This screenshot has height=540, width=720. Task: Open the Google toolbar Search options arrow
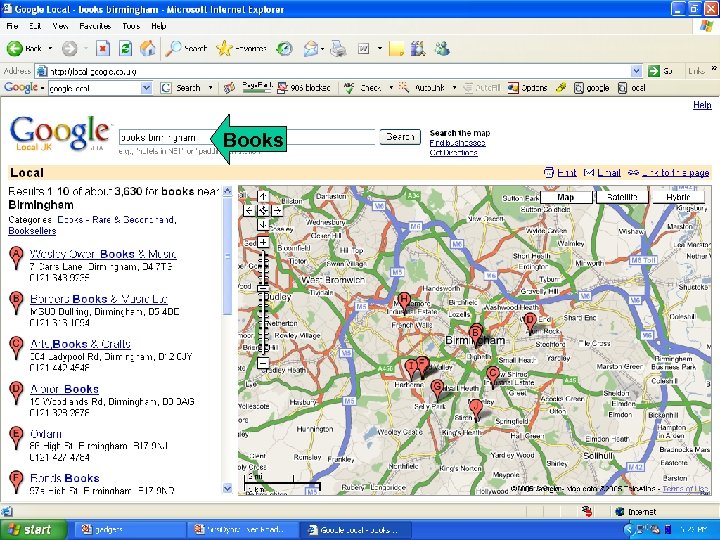click(211, 88)
